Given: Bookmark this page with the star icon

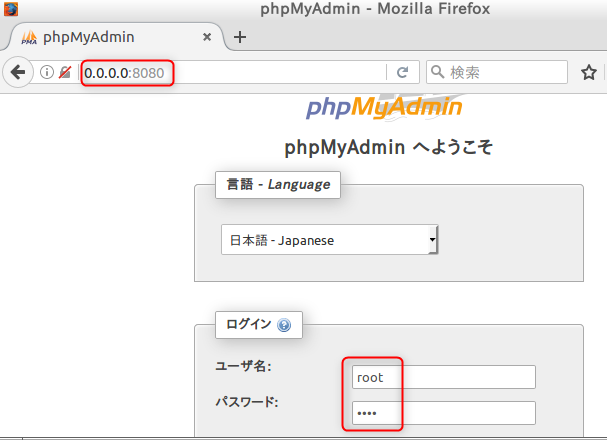Looking at the screenshot, I should coord(588,72).
